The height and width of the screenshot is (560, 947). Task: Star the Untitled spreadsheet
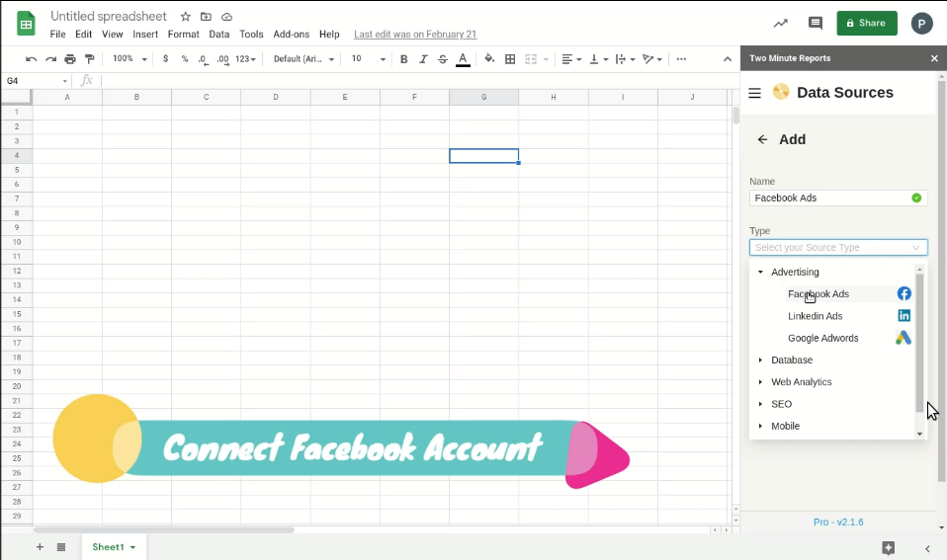pyautogui.click(x=186, y=16)
